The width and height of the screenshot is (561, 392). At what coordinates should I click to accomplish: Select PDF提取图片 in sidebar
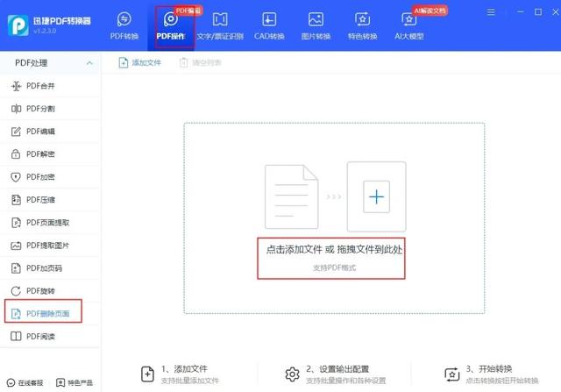[x=50, y=246]
